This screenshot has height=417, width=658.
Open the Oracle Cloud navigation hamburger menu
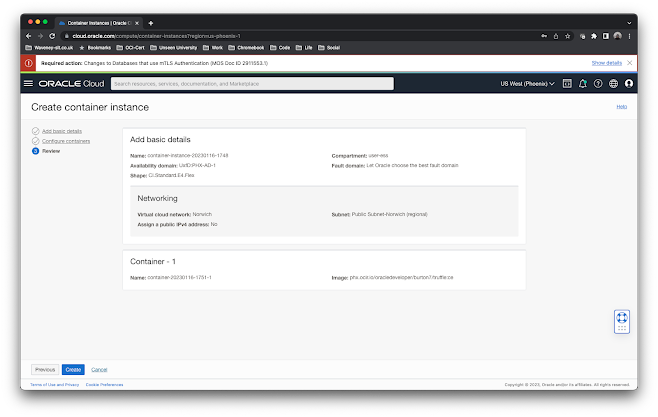click(28, 83)
